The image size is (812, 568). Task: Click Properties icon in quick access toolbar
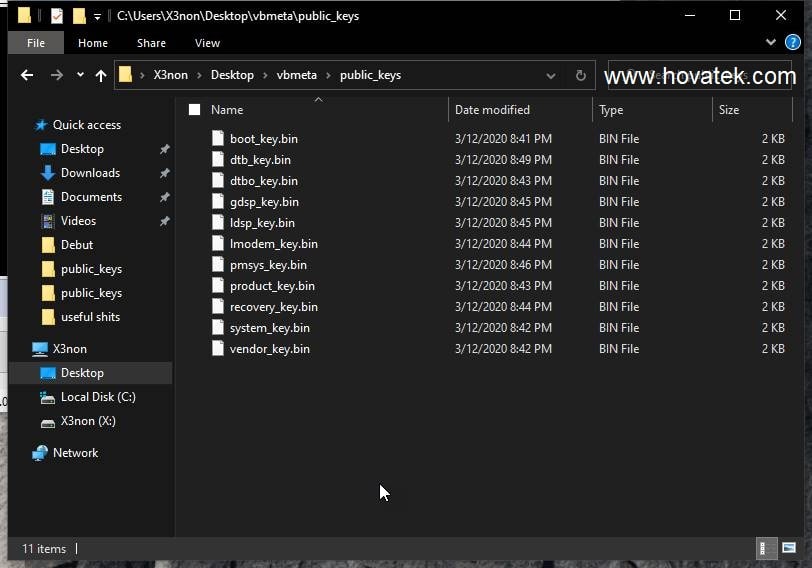[x=56, y=16]
